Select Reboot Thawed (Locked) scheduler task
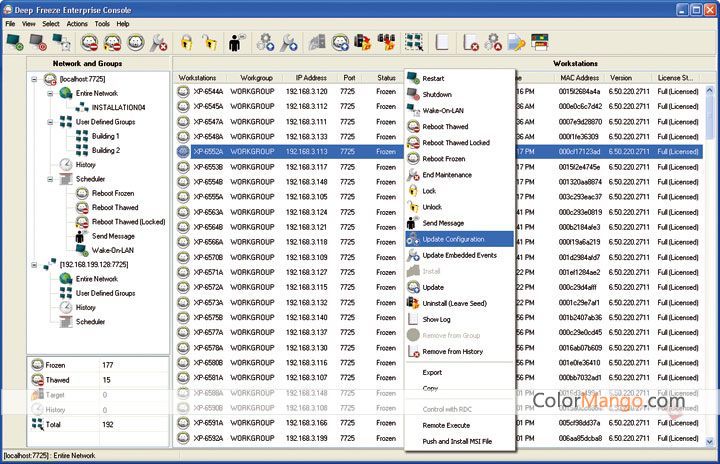720x464 pixels. coord(129,222)
